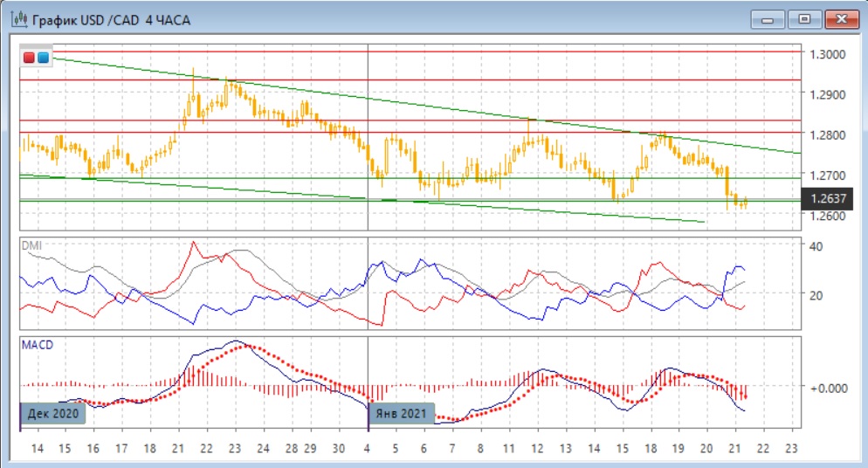Click the 1.2800 level on the price axis
Image resolution: width=868 pixels, height=468 pixels.
[x=827, y=135]
